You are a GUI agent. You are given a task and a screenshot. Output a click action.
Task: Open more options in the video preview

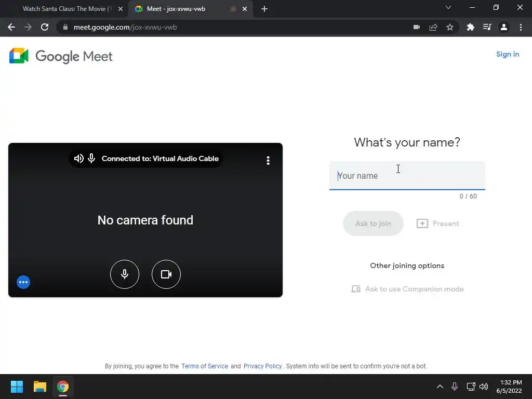(x=268, y=161)
